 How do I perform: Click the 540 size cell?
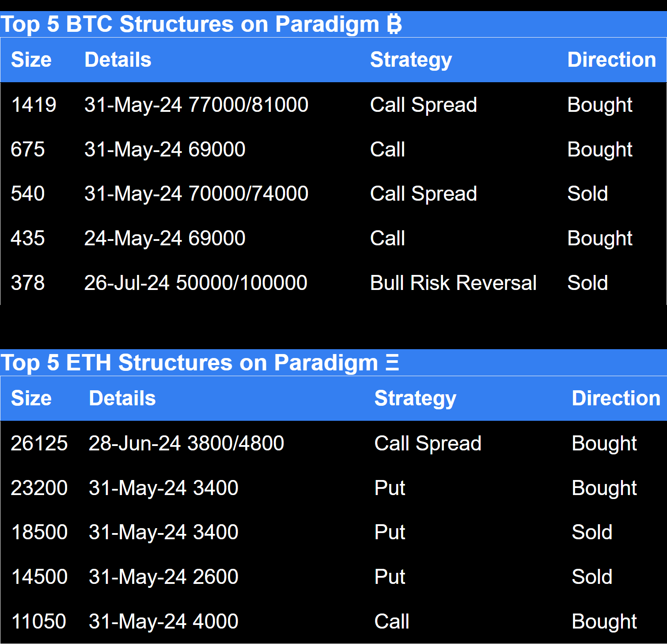tap(27, 194)
